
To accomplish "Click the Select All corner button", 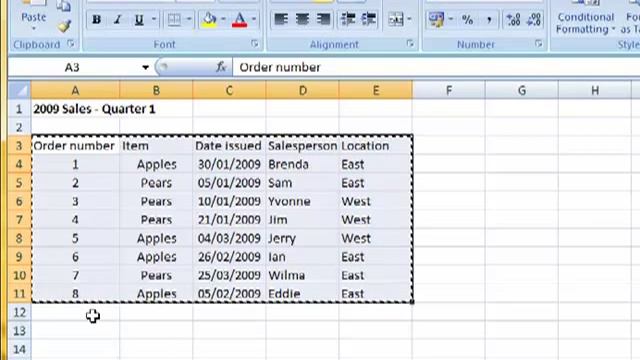I will click(x=20, y=90).
